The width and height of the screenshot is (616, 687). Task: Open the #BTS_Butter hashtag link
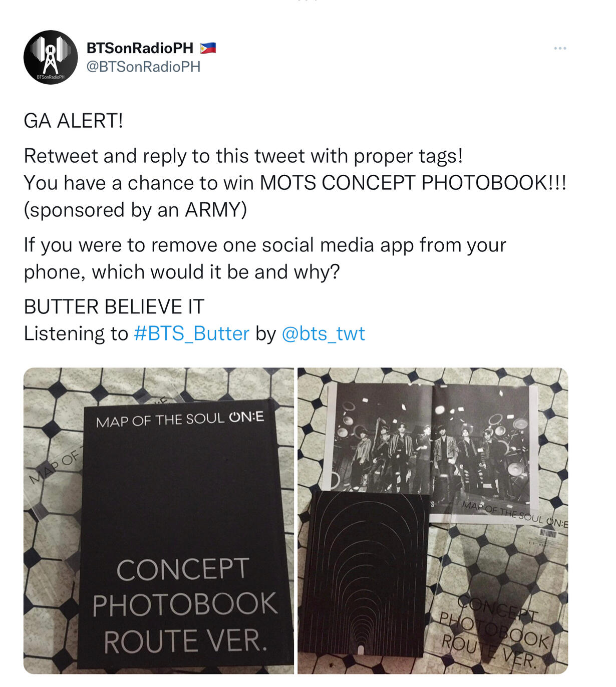(x=191, y=333)
